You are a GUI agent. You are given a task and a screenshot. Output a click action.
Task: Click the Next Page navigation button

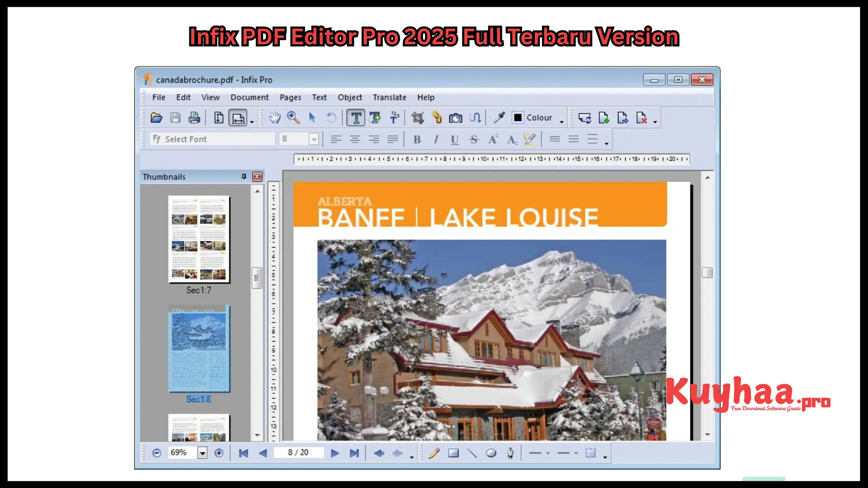[335, 453]
